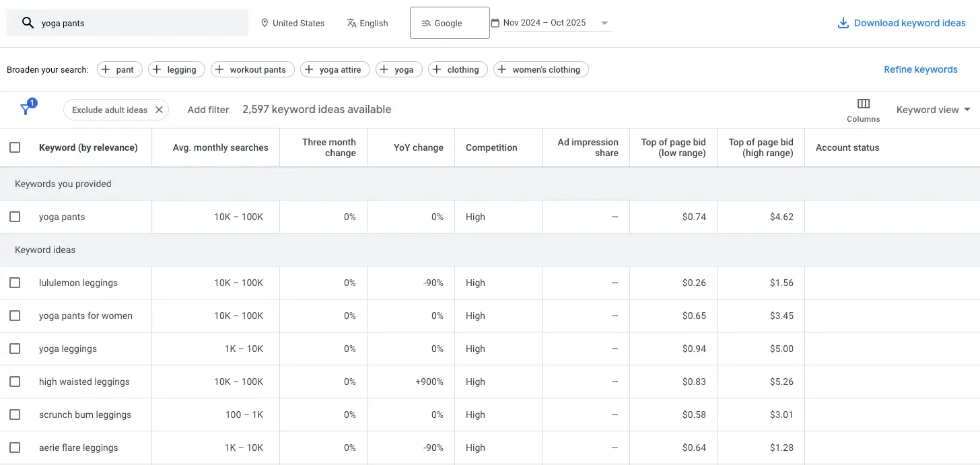This screenshot has height=465, width=980.
Task: Add 'yoga attire' to broaden search
Action: click(335, 69)
